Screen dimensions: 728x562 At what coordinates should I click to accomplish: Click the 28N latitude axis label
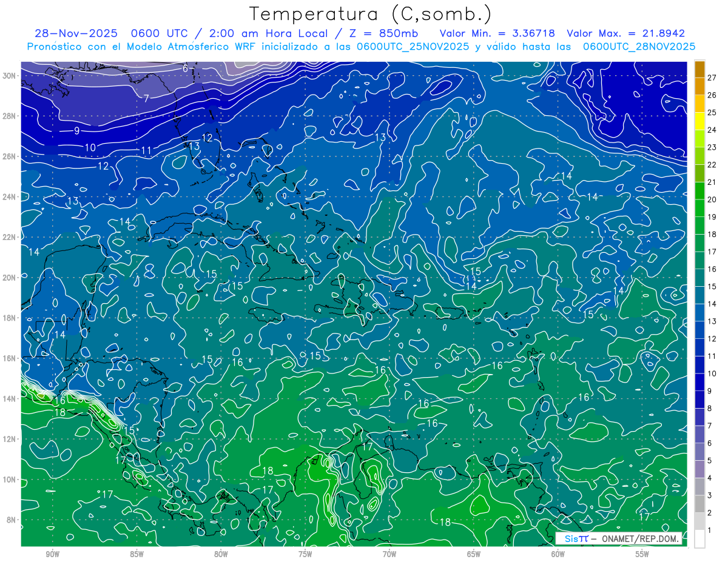pyautogui.click(x=9, y=116)
